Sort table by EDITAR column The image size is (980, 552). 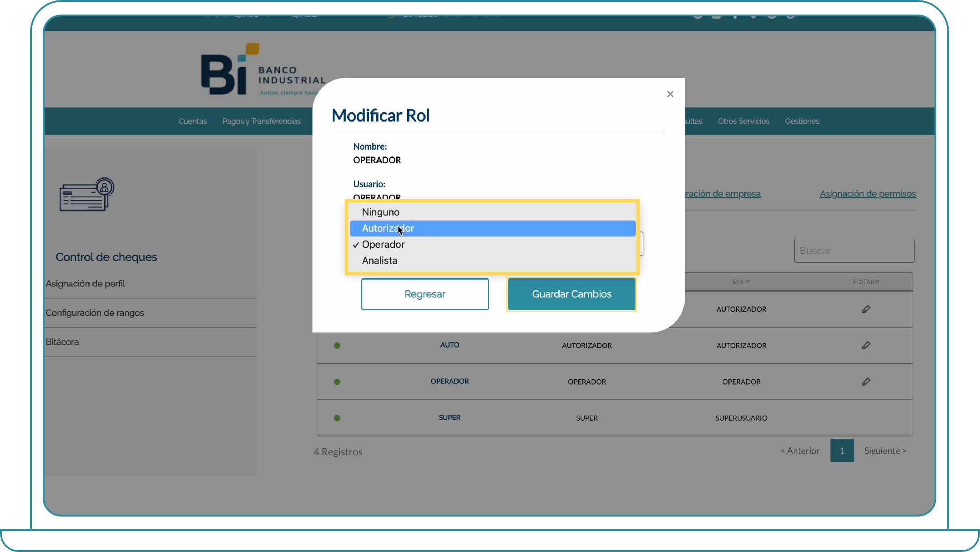(866, 282)
